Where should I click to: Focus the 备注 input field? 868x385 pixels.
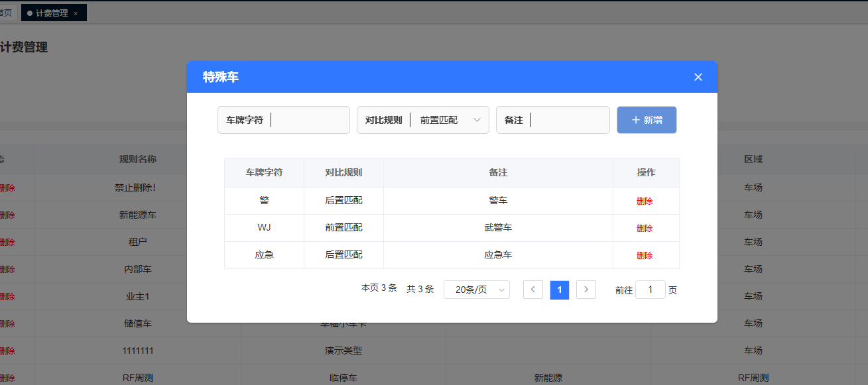pos(553,120)
